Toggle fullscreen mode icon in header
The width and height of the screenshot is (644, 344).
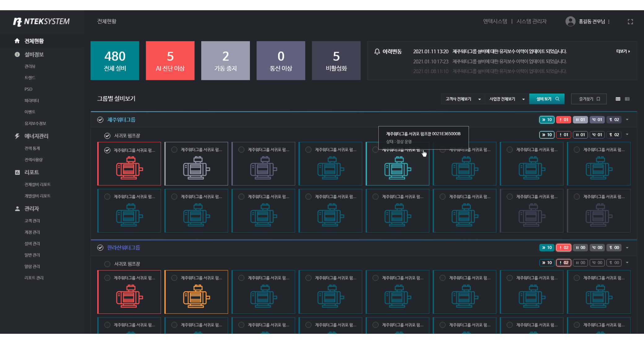pos(630,22)
